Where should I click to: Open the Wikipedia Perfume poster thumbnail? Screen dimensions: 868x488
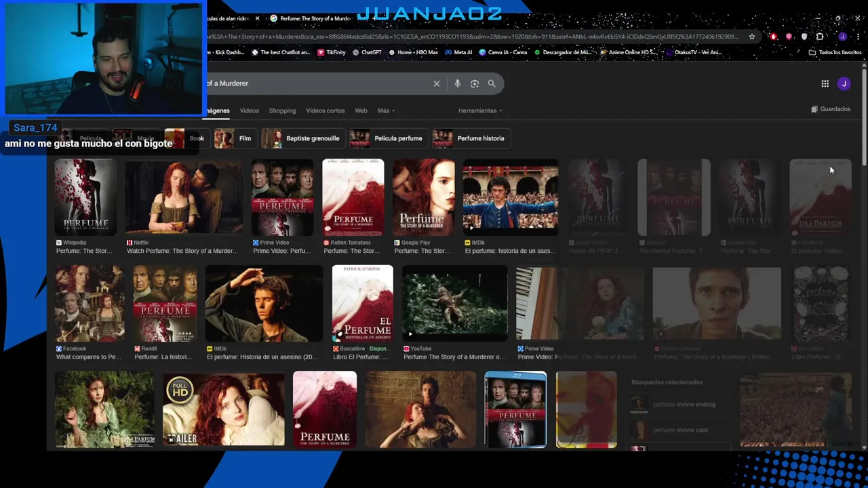click(85, 197)
